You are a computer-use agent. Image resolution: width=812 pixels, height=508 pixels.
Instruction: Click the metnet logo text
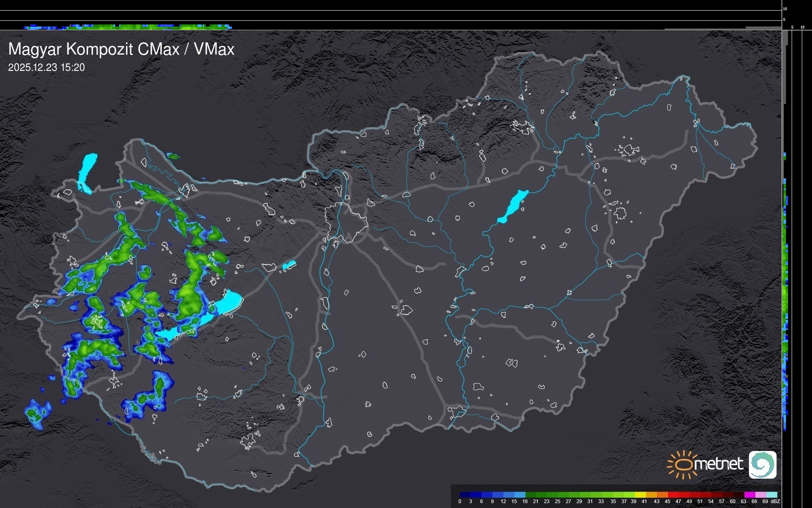tap(718, 464)
